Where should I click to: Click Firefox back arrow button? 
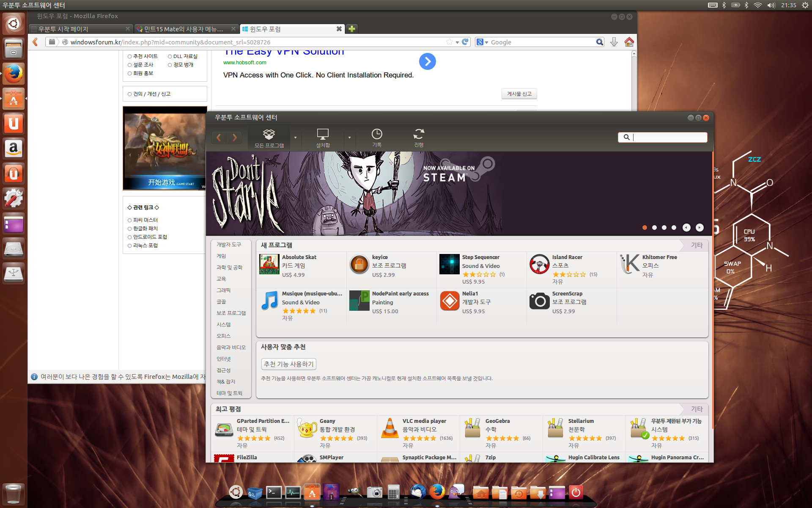pyautogui.click(x=36, y=42)
